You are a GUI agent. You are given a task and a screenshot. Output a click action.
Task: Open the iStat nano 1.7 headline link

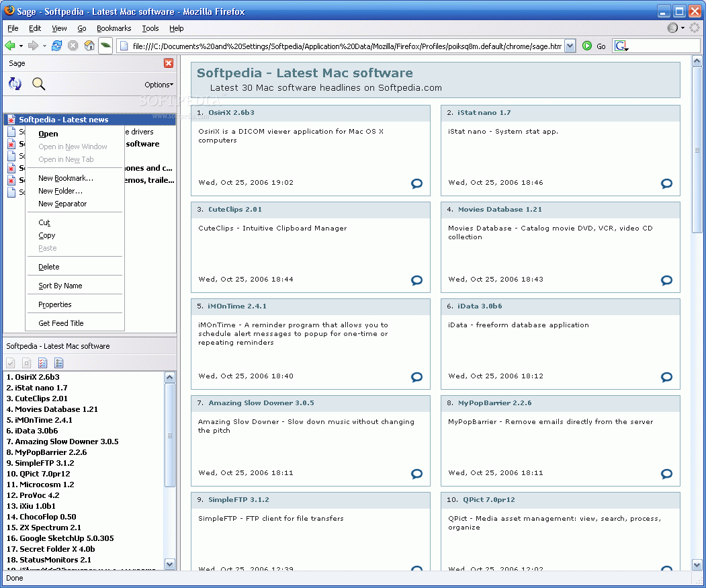coord(484,113)
